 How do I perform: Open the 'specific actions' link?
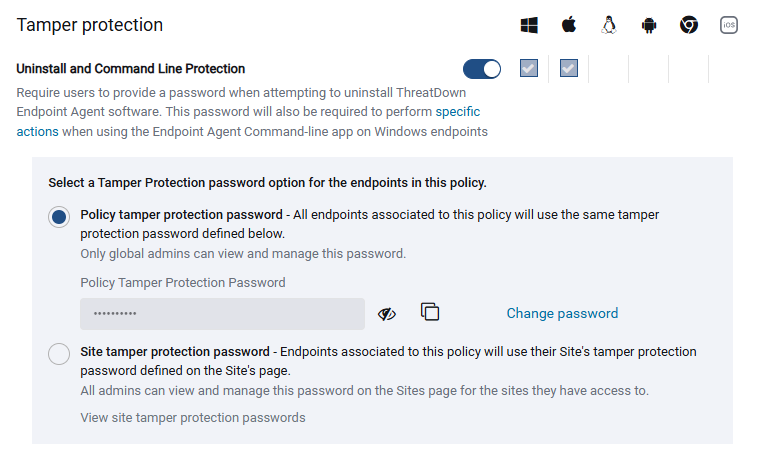tap(458, 112)
